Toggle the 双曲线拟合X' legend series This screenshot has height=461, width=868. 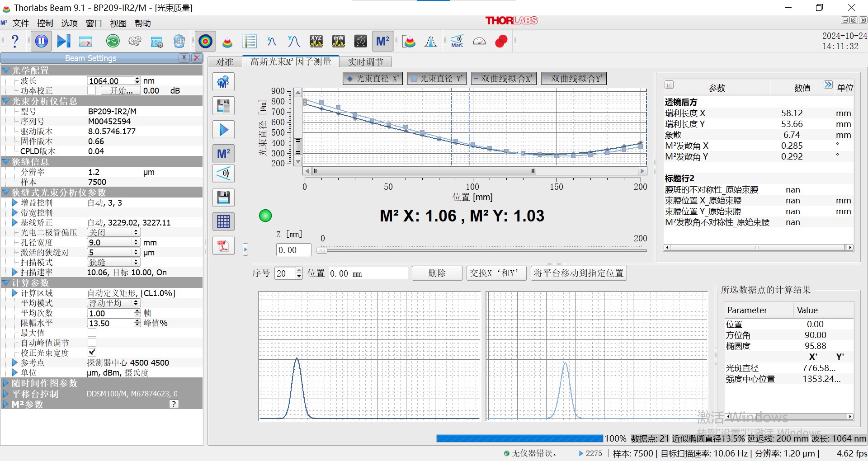point(504,79)
